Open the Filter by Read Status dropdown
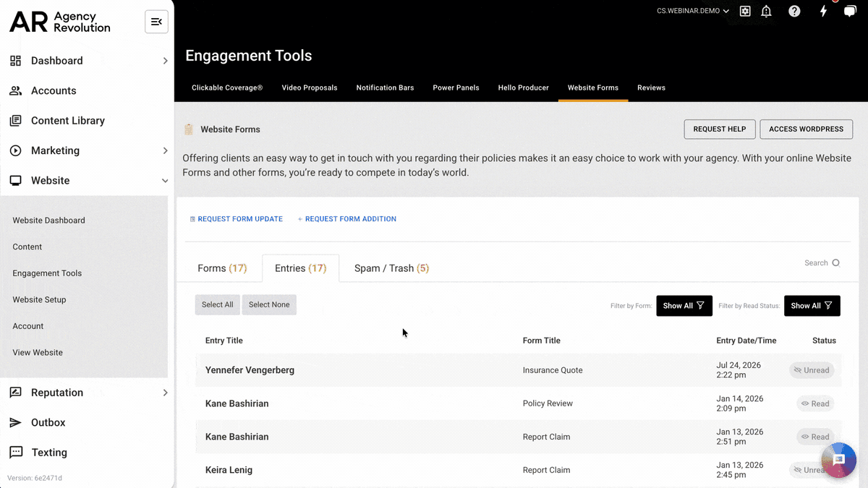The image size is (868, 488). [812, 306]
